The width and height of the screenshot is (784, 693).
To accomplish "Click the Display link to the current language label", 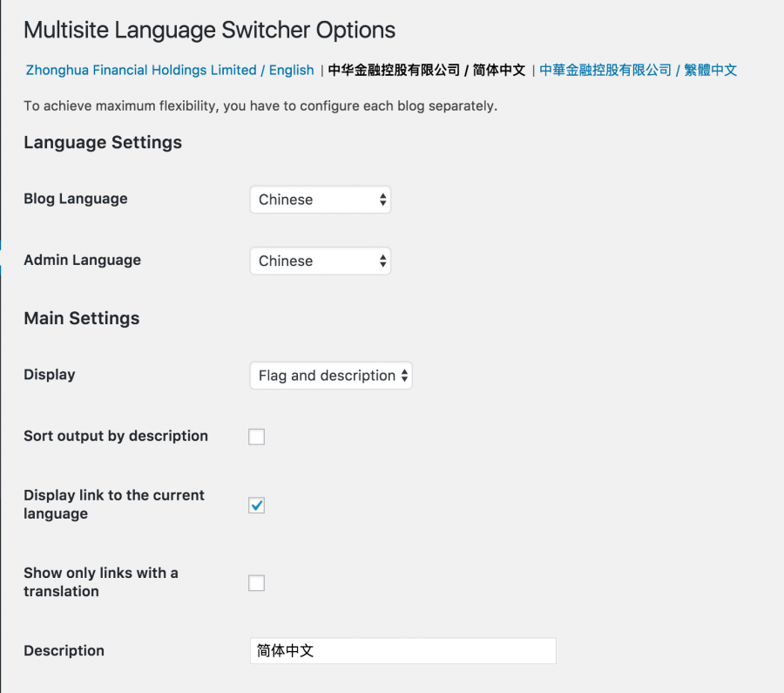I will tap(113, 505).
